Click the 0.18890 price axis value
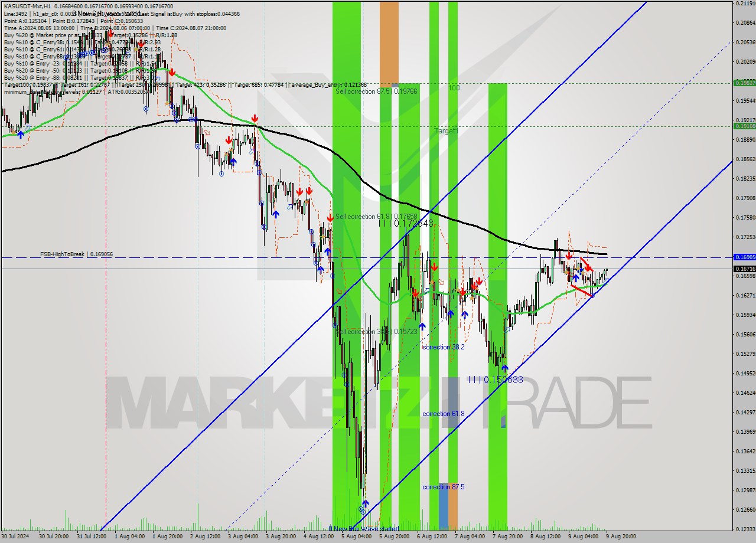 (745, 140)
